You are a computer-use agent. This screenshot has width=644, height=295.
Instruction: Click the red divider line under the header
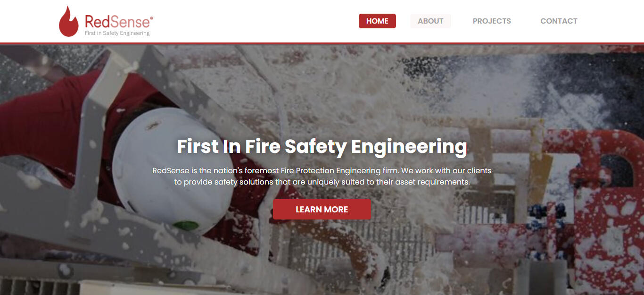click(322, 43)
